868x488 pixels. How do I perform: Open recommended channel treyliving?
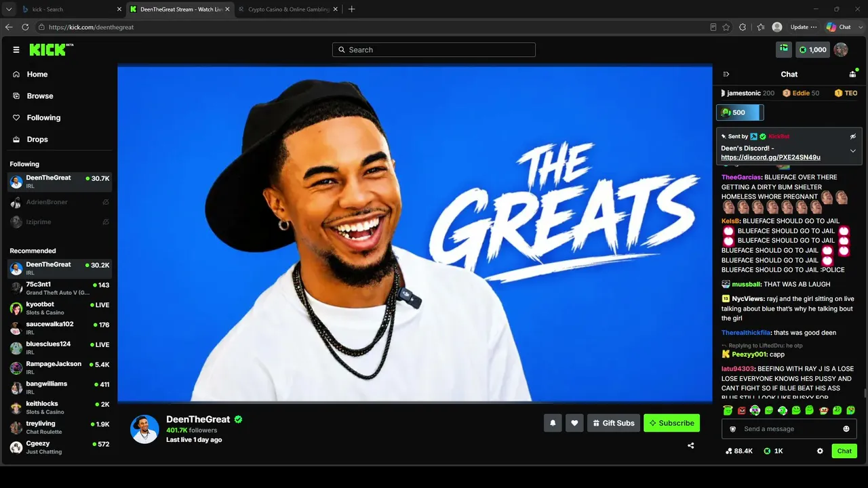coord(60,428)
